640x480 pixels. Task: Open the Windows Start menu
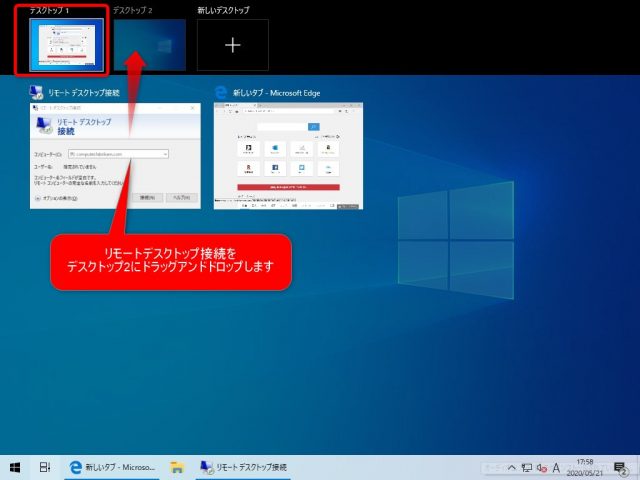point(15,467)
